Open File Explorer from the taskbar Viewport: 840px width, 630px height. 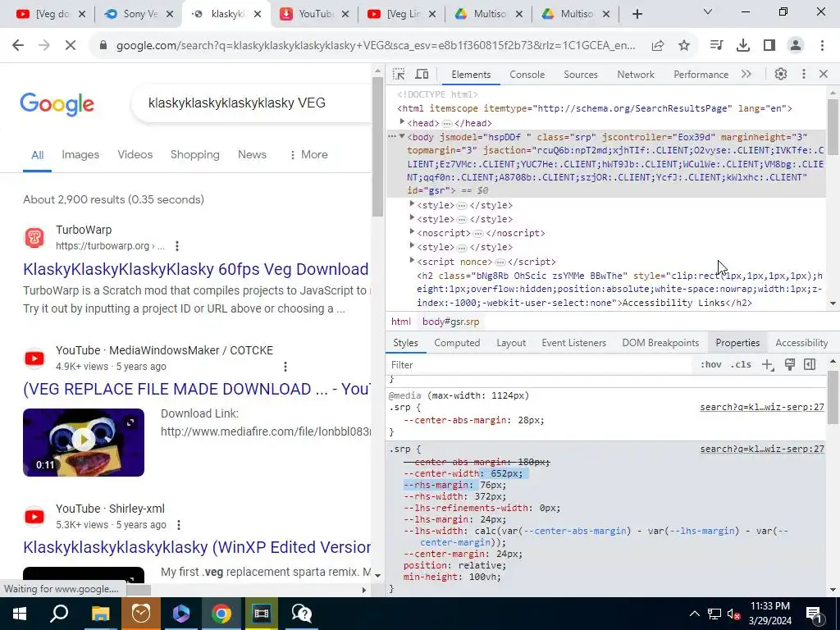pos(100,614)
